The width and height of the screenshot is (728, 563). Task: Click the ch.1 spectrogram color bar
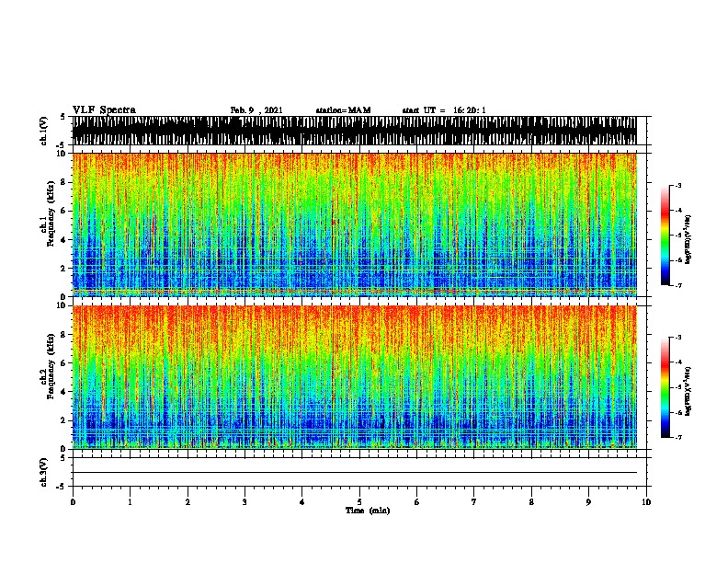tap(665, 236)
